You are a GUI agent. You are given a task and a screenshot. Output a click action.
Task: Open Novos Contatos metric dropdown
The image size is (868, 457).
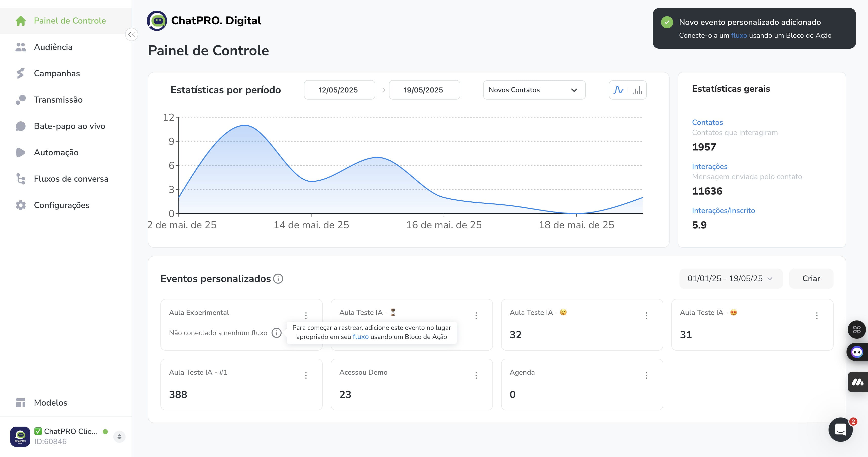click(534, 90)
